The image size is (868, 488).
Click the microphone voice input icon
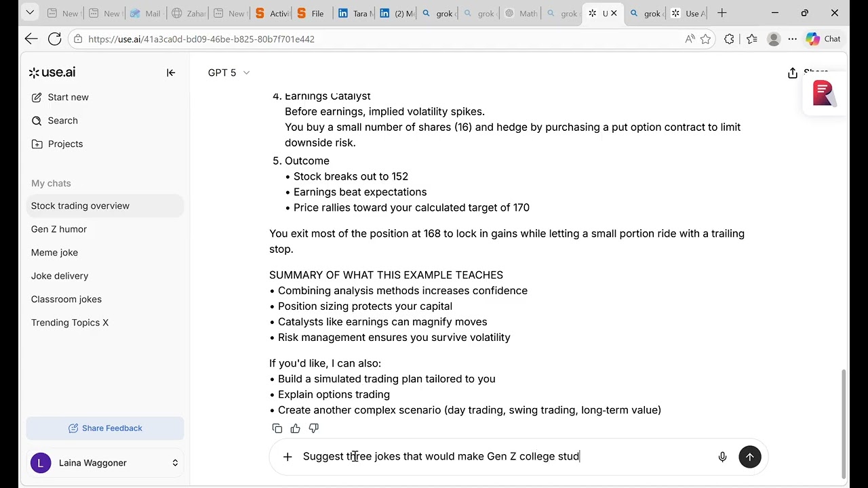point(722,457)
